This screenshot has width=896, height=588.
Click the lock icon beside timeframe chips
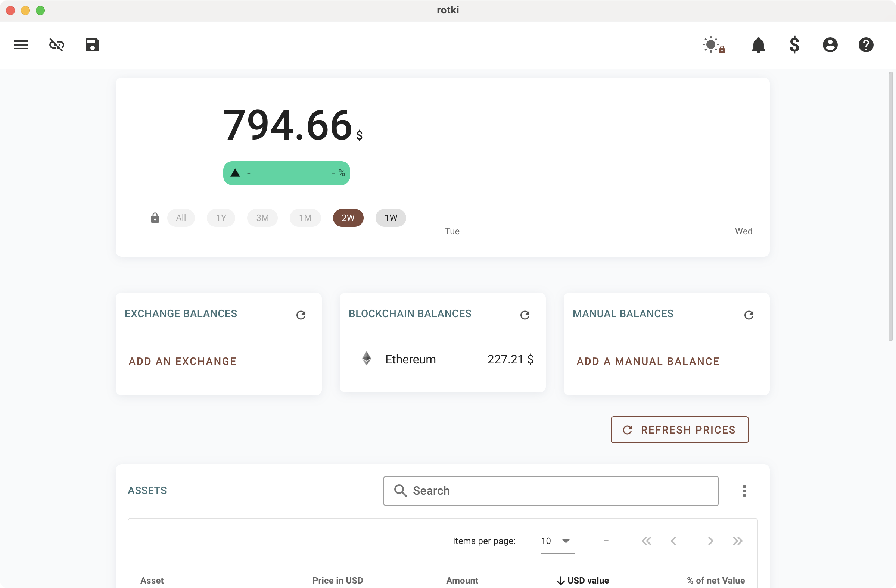(155, 218)
